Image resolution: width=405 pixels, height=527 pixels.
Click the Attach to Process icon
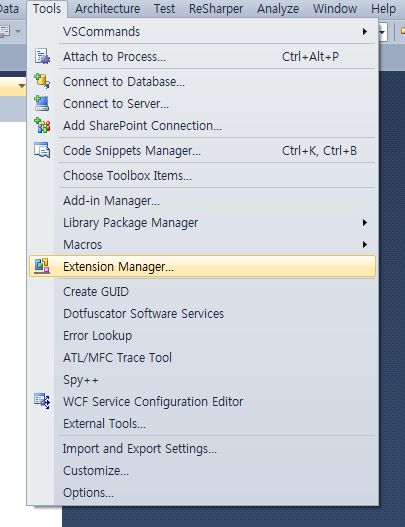(x=42, y=56)
